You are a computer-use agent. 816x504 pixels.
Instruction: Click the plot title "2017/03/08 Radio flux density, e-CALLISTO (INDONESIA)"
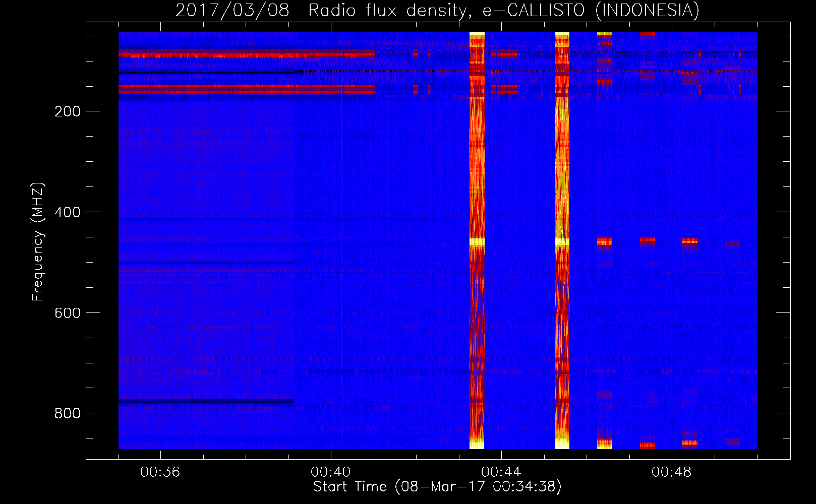[x=437, y=10]
